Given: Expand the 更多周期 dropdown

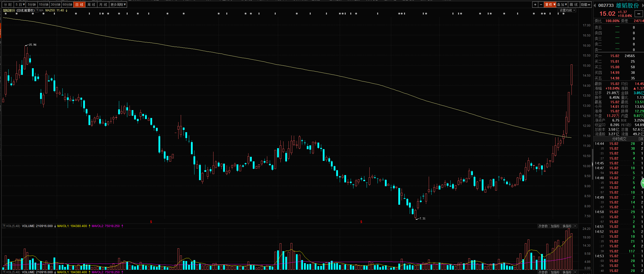Looking at the screenshot, I should pos(118,5).
